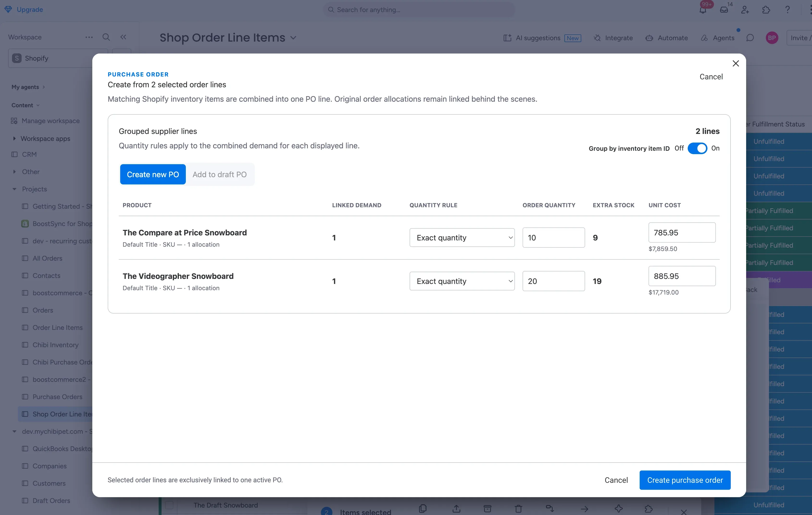This screenshot has width=812, height=515.
Task: Click the Upgrade link
Action: tap(30, 9)
